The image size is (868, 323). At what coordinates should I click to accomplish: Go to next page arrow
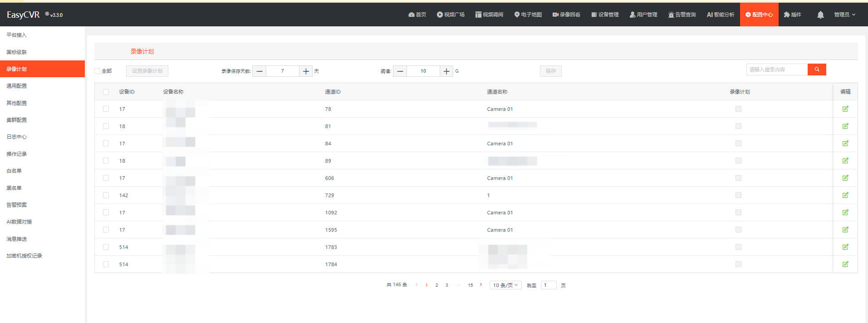(x=481, y=285)
